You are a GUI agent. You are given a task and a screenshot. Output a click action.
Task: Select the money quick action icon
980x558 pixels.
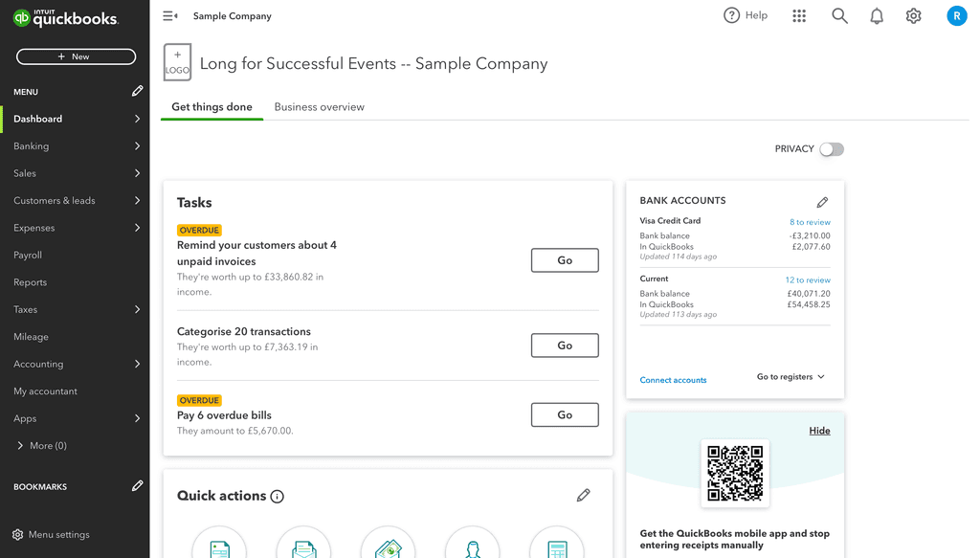(388, 546)
